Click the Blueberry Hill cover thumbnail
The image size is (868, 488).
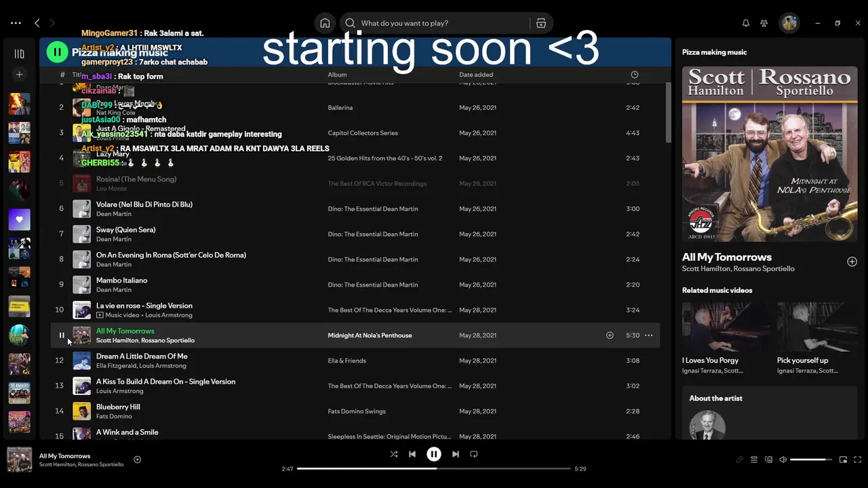point(81,411)
